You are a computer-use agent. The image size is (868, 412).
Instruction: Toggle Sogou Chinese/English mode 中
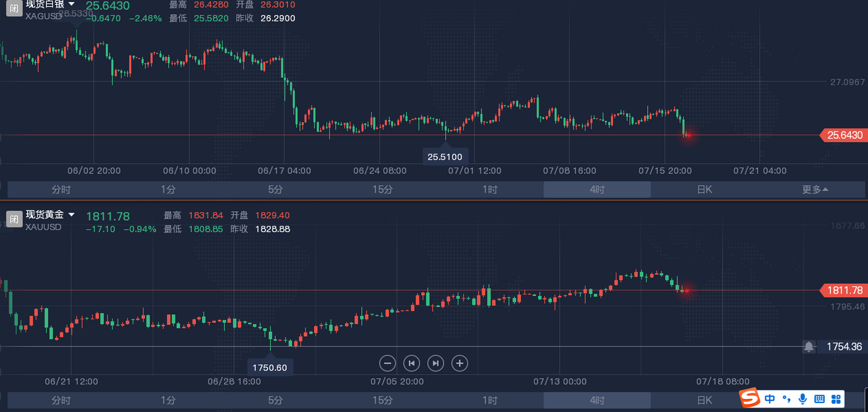click(x=770, y=399)
